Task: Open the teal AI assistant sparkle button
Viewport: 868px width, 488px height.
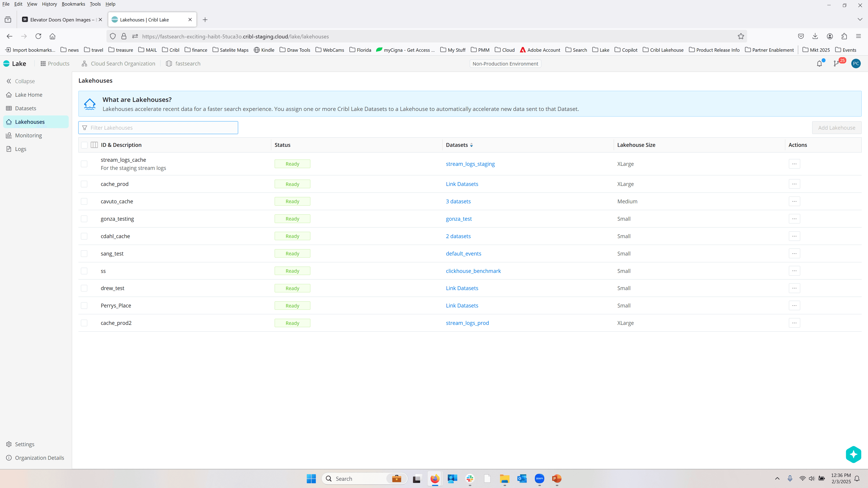Action: [853, 454]
